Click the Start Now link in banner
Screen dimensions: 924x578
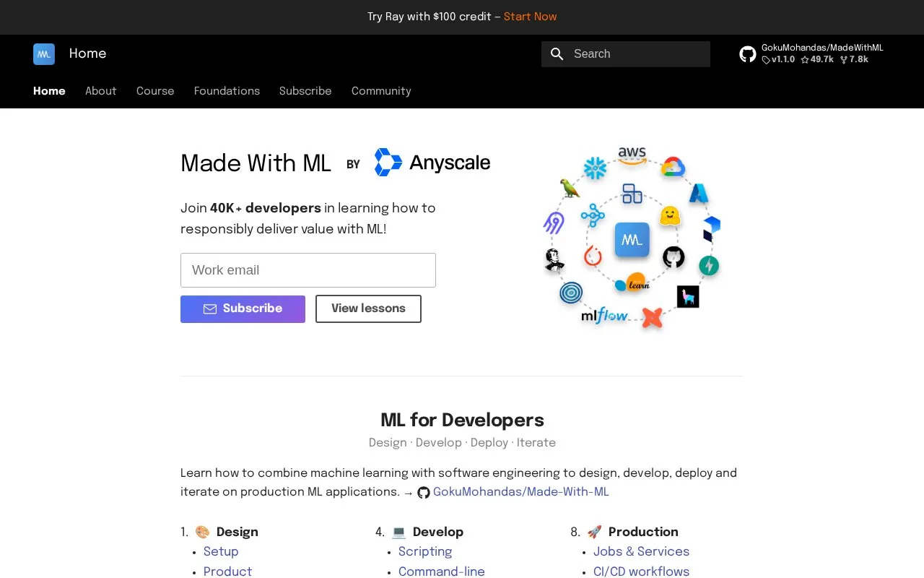coord(531,17)
